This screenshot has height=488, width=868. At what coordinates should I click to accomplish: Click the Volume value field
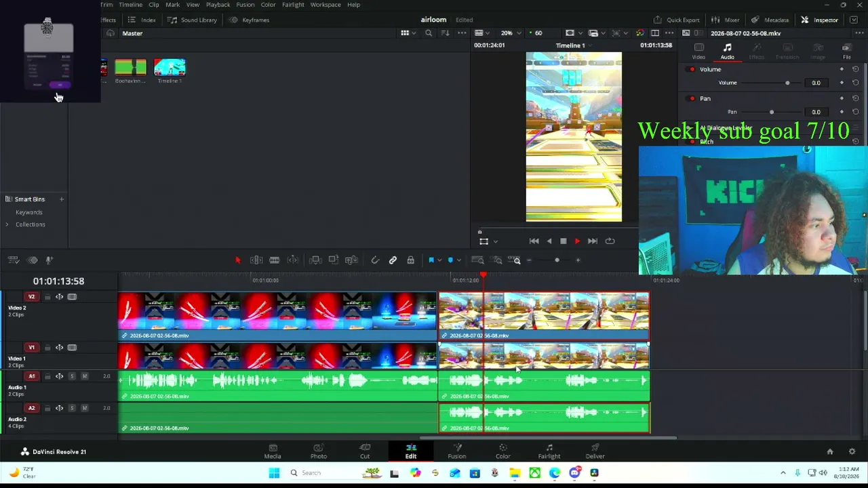pos(816,83)
